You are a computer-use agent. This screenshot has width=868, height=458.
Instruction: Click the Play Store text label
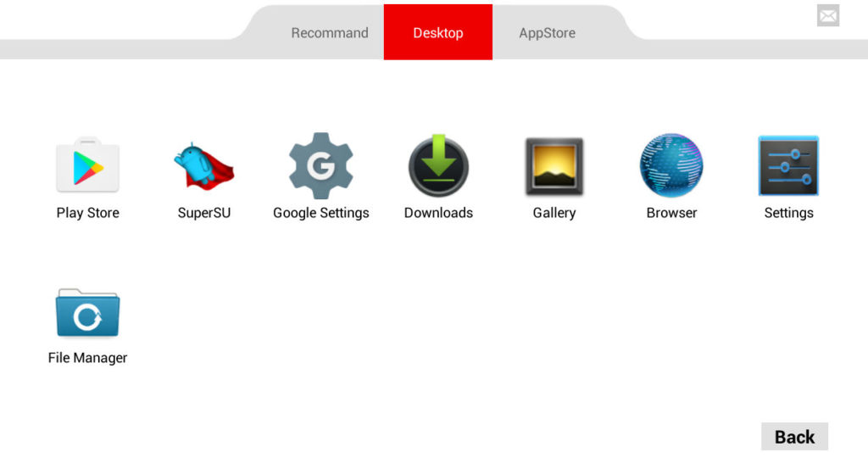coord(87,213)
